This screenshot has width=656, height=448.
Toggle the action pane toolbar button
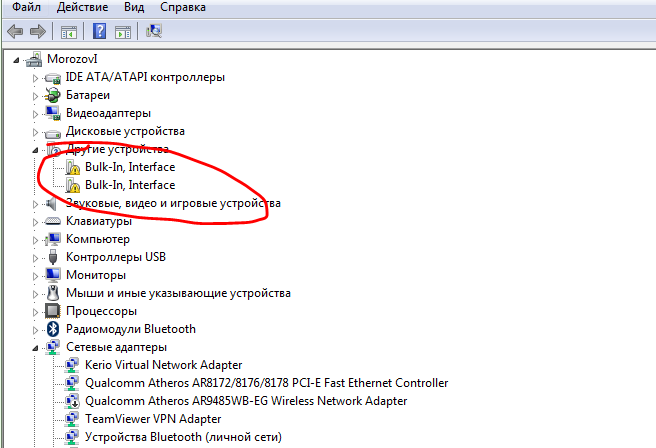click(123, 32)
